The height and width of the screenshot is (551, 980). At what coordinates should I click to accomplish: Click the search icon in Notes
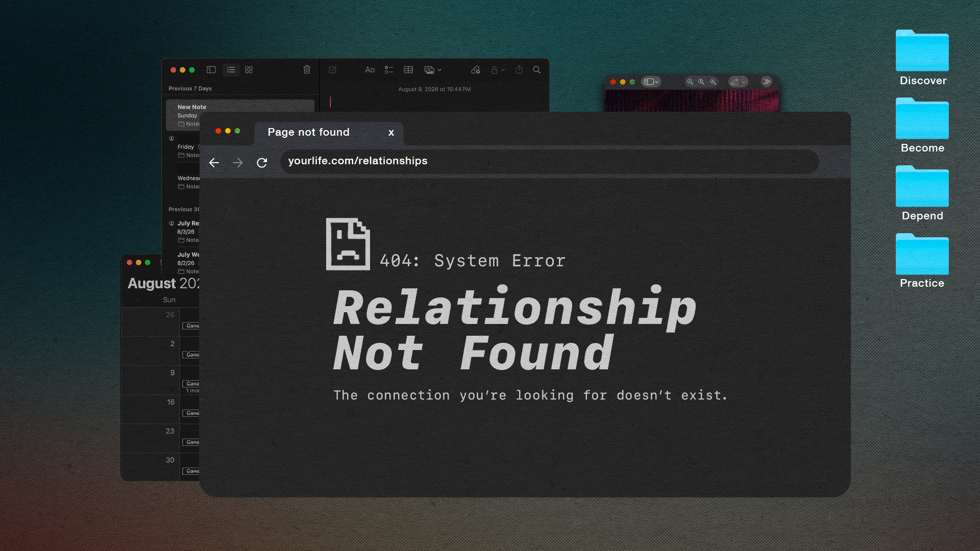537,70
